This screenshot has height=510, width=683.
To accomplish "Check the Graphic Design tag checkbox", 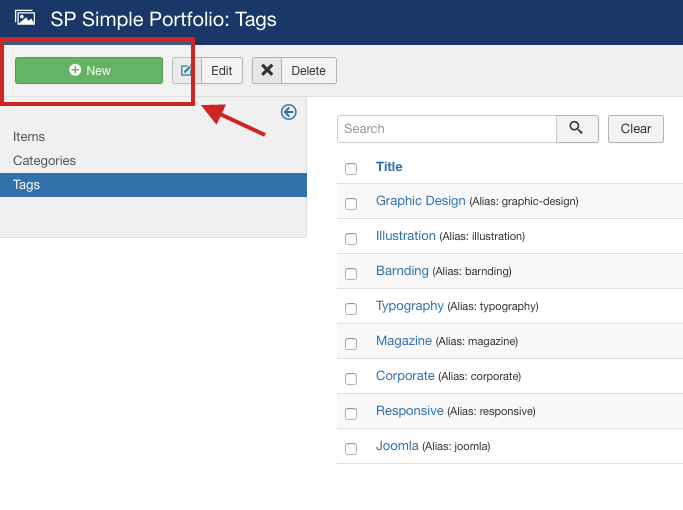I will [x=351, y=203].
